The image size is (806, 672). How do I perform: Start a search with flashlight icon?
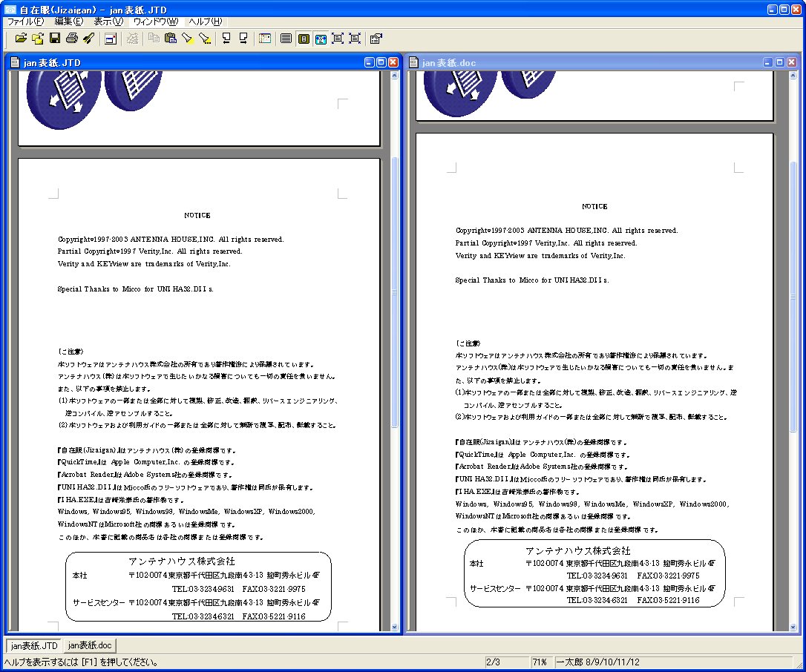point(188,39)
